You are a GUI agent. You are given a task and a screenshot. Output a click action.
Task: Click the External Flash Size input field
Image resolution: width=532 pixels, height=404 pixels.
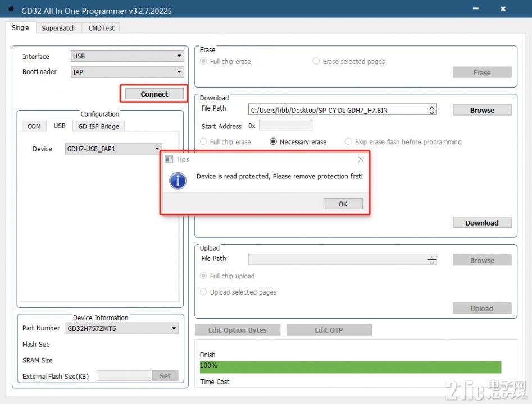coord(124,375)
